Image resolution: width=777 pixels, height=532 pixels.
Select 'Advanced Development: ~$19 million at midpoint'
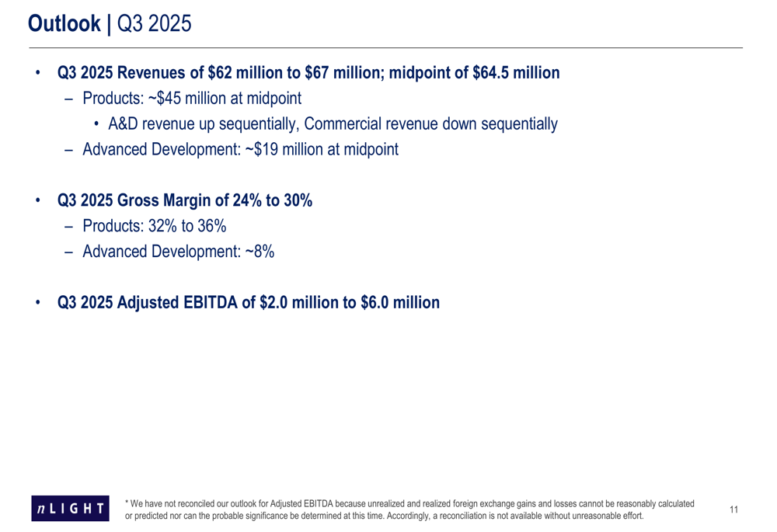tap(240, 150)
